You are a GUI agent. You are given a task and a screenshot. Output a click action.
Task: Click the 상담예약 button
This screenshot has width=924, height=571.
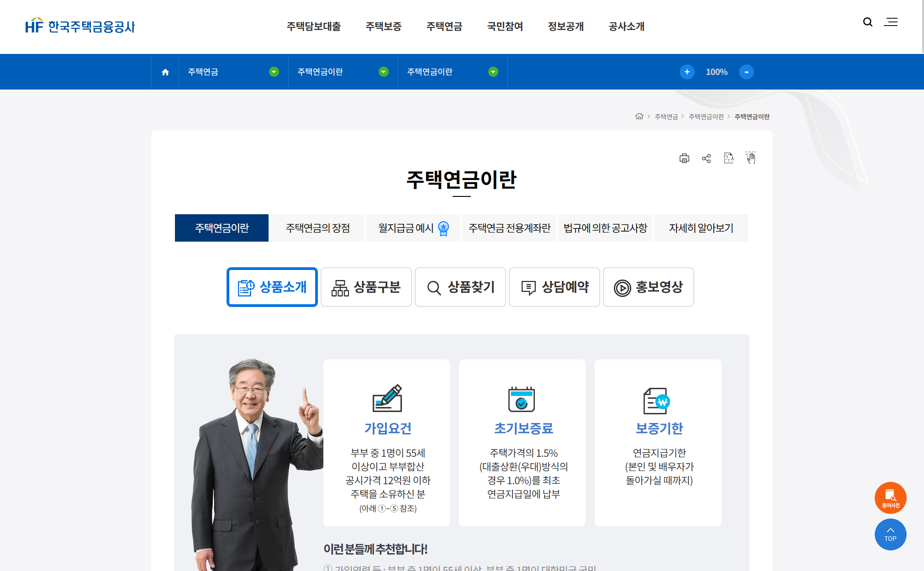(554, 287)
